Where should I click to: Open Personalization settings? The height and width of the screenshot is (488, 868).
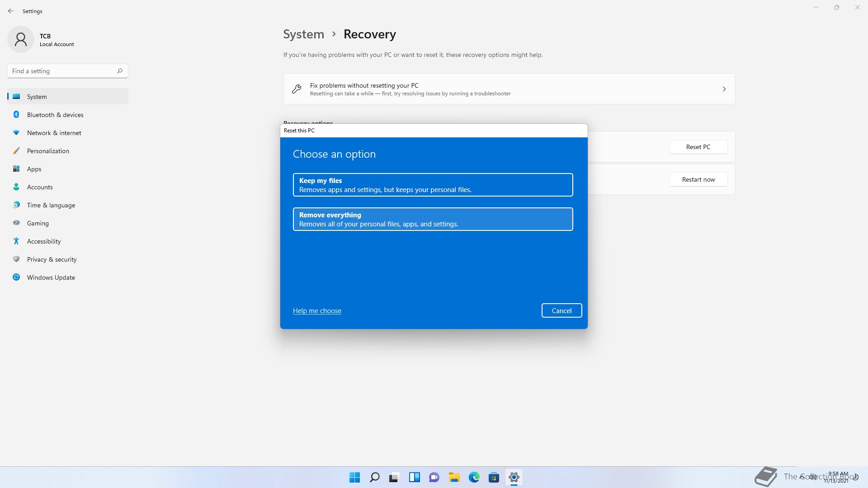point(68,150)
